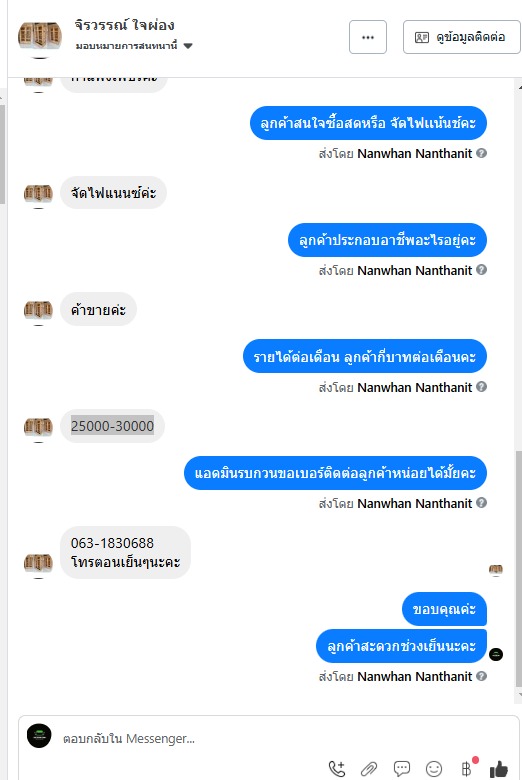This screenshot has height=780, width=522.
Task: Open the three-dots more options button
Action: 368,37
